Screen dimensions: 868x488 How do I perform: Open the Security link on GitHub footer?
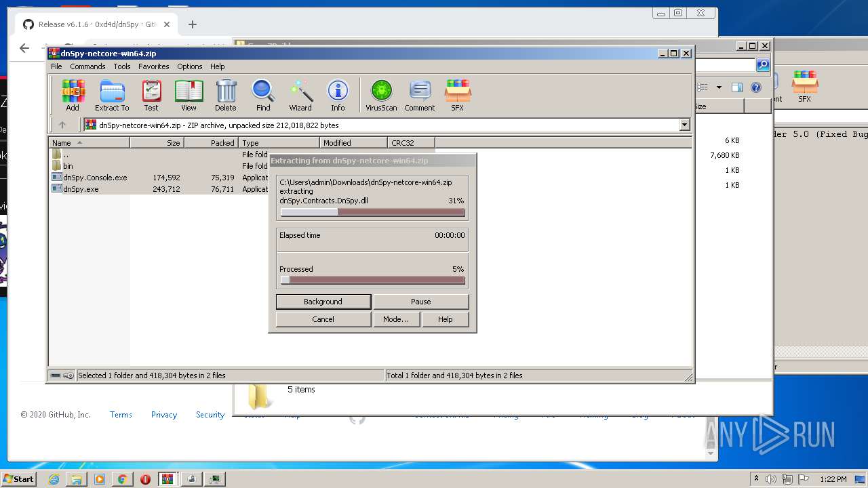click(210, 415)
